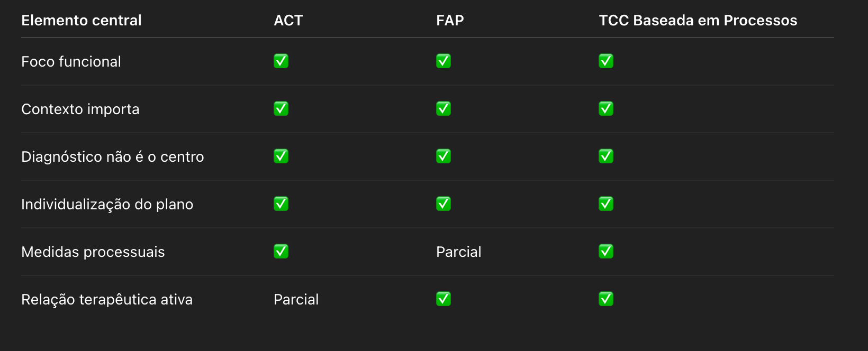Click Parcial in the ACT column
This screenshot has width=868, height=351.
[x=296, y=300]
